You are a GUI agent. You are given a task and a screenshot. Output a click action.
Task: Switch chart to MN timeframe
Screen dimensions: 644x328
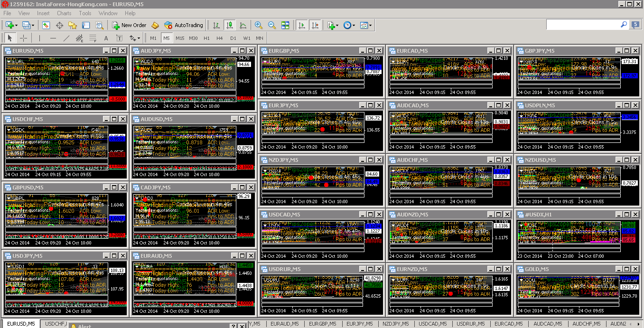[260, 38]
